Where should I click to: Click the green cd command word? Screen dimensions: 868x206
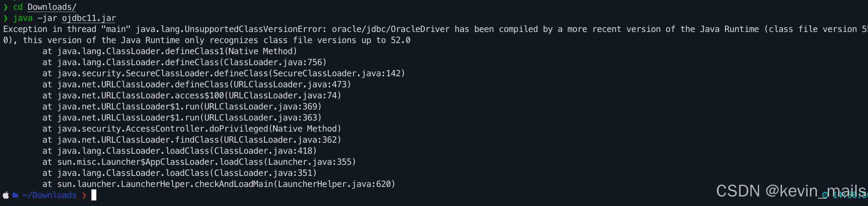pos(18,7)
